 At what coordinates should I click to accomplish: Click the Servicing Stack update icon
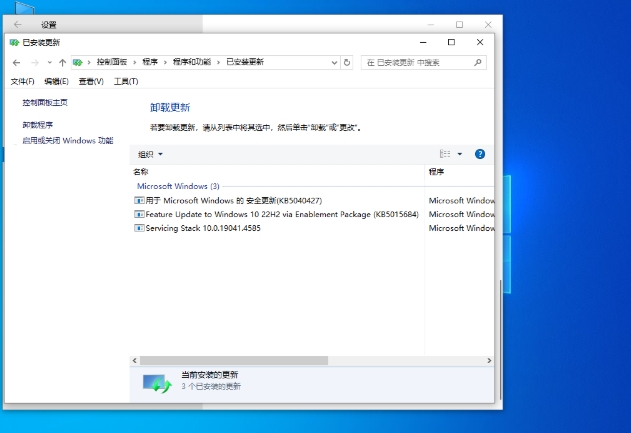(139, 228)
